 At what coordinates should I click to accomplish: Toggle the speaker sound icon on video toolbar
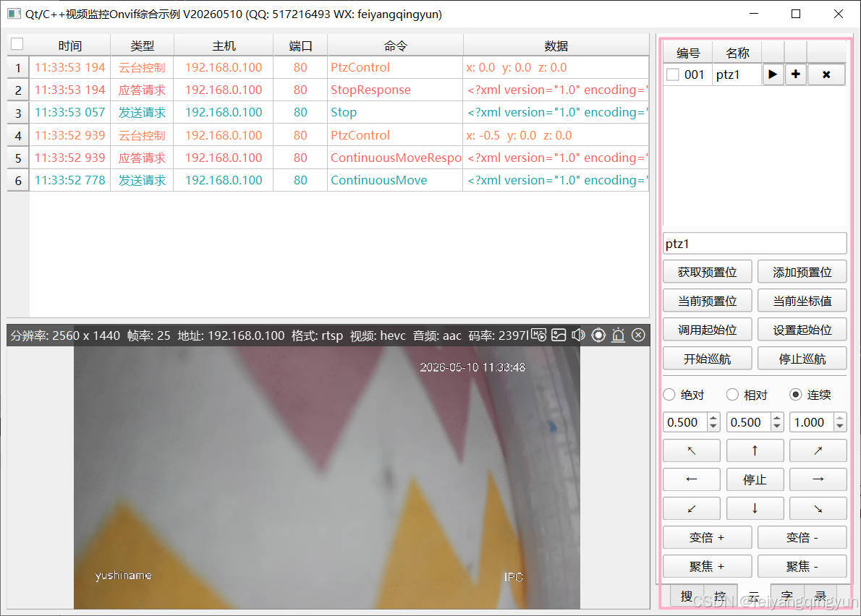click(578, 335)
